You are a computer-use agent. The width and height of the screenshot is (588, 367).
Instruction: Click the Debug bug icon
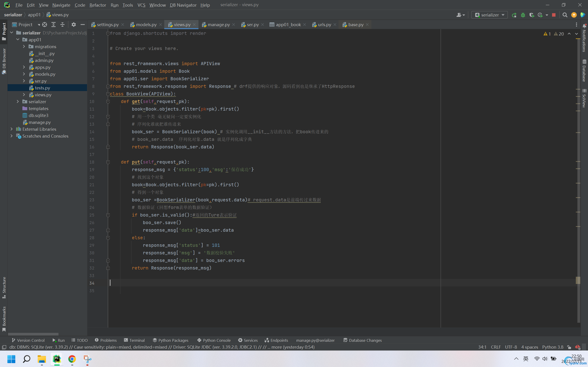523,15
